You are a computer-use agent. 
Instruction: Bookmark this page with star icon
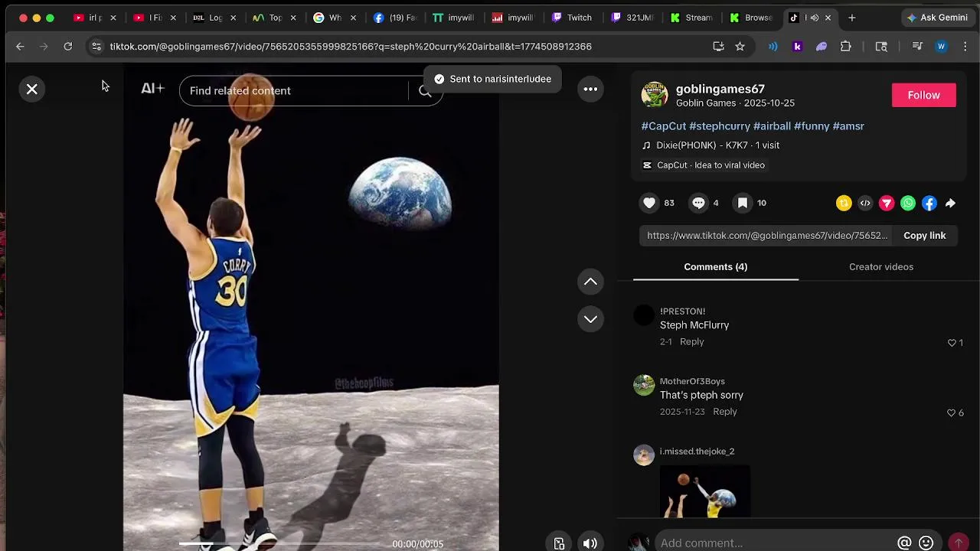[740, 47]
